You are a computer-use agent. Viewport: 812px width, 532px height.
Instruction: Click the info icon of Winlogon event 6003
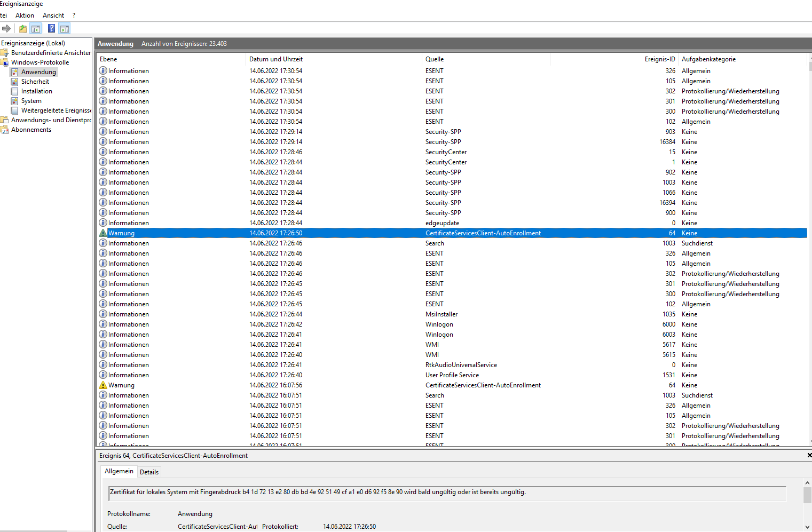click(104, 335)
